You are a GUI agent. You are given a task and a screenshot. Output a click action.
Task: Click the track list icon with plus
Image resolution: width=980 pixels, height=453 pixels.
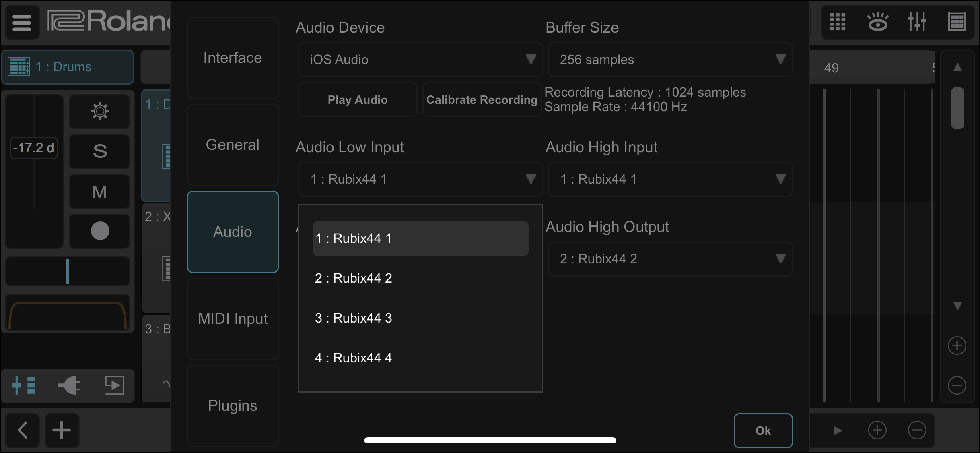coord(24,385)
